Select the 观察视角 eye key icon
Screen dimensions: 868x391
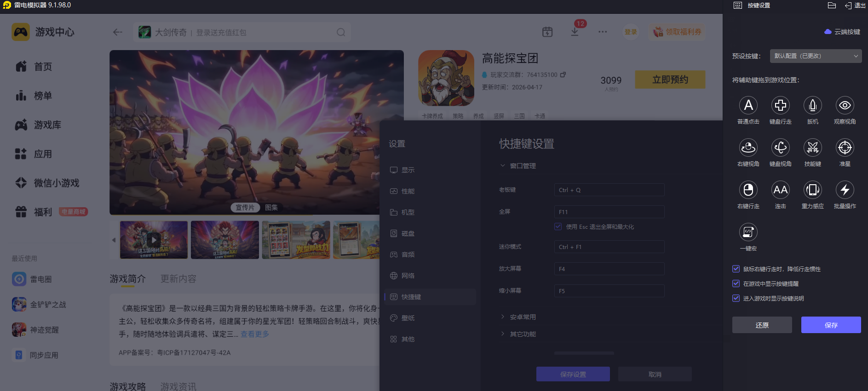tap(845, 105)
